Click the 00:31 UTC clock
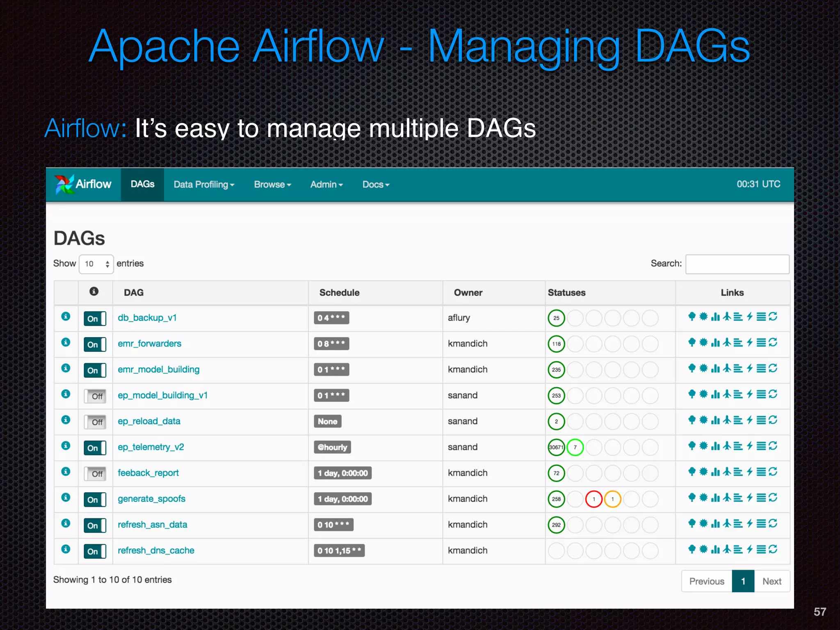Image resolution: width=840 pixels, height=630 pixels. [x=758, y=184]
